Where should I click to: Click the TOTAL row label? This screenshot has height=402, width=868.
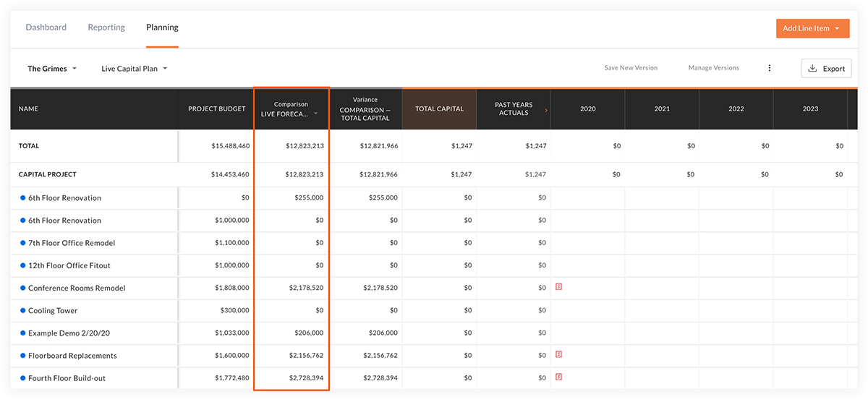tap(29, 146)
